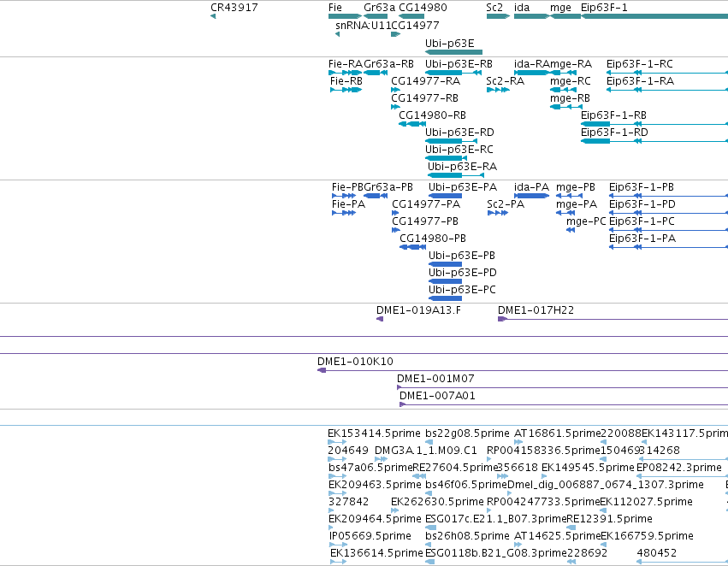Select the EK153414.5prime EST label
This screenshot has width=728, height=566.
(x=374, y=433)
